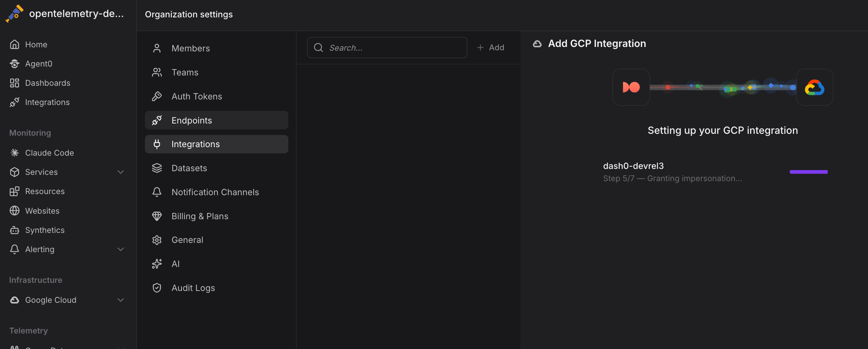Screen dimensions: 868x349
Task: Click the Google Cloud logo tile
Action: 814,87
